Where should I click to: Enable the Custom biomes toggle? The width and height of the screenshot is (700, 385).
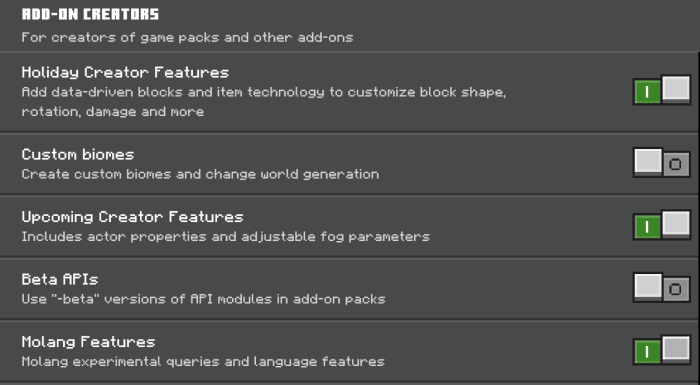tap(662, 163)
